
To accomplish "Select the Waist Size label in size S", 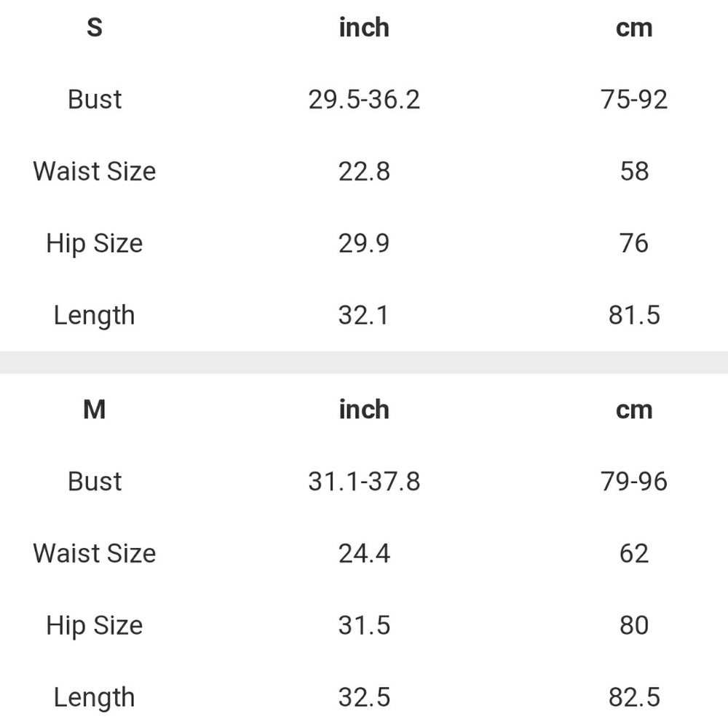I will [94, 171].
